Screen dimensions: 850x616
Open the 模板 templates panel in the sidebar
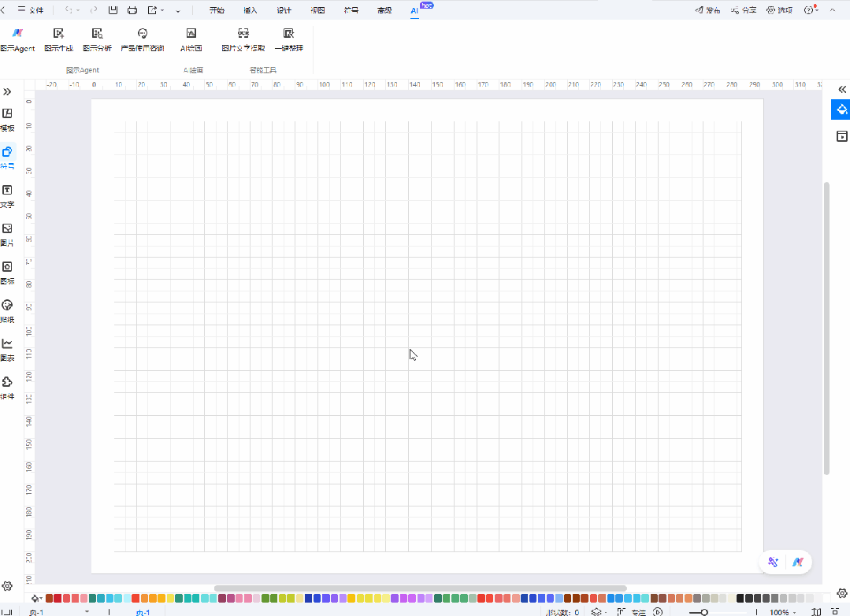tap(8, 120)
